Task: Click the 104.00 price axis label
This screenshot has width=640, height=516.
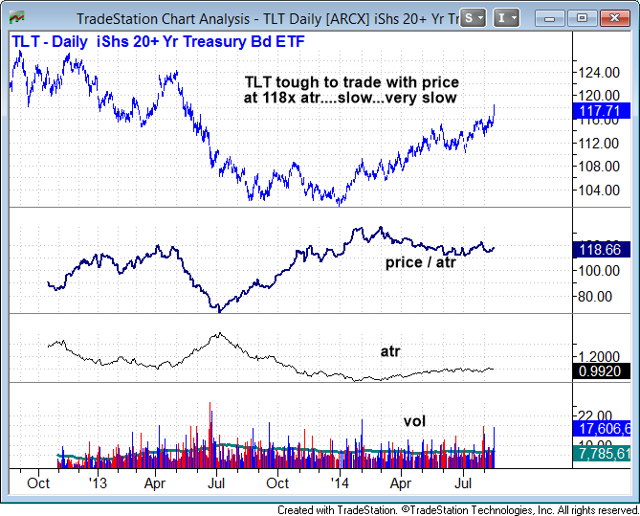Action: [x=599, y=190]
